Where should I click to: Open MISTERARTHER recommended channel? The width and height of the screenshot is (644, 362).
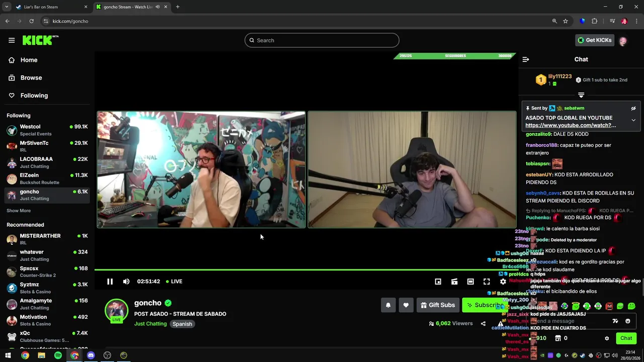click(x=47, y=239)
